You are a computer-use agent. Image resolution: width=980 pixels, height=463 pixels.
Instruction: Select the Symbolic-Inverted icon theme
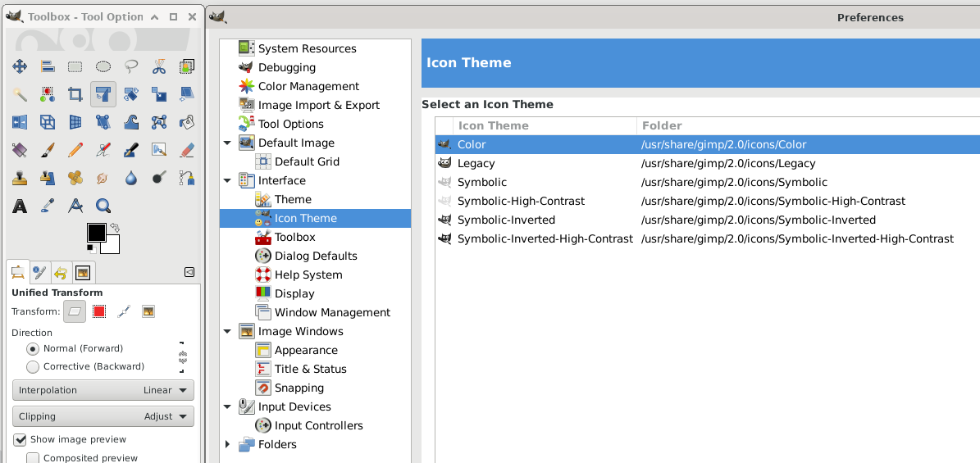click(506, 220)
